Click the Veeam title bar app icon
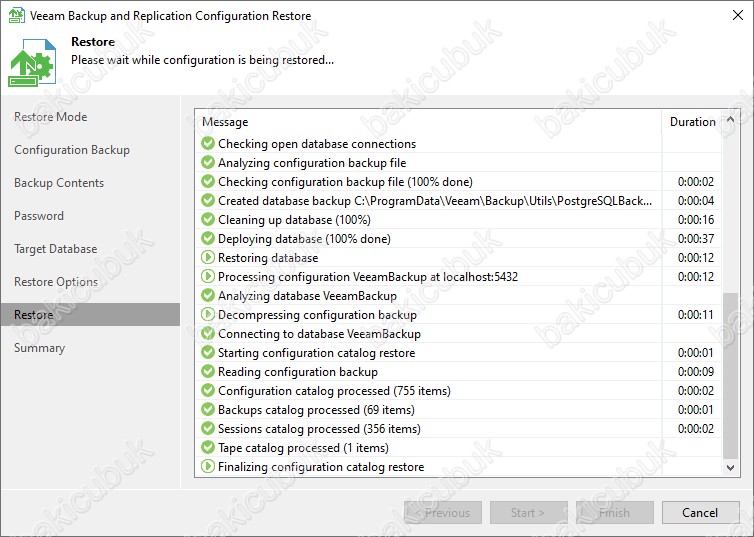Screen dimensions: 754x537 point(16,15)
